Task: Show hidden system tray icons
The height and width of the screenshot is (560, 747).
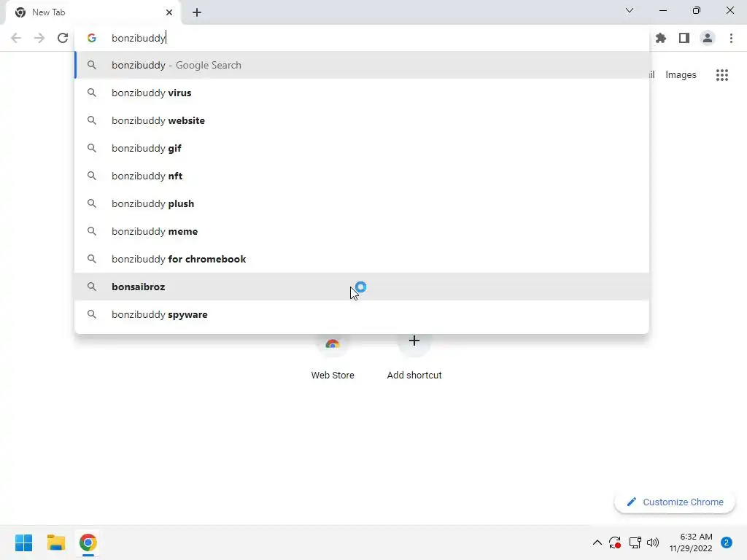Action: pos(597,542)
